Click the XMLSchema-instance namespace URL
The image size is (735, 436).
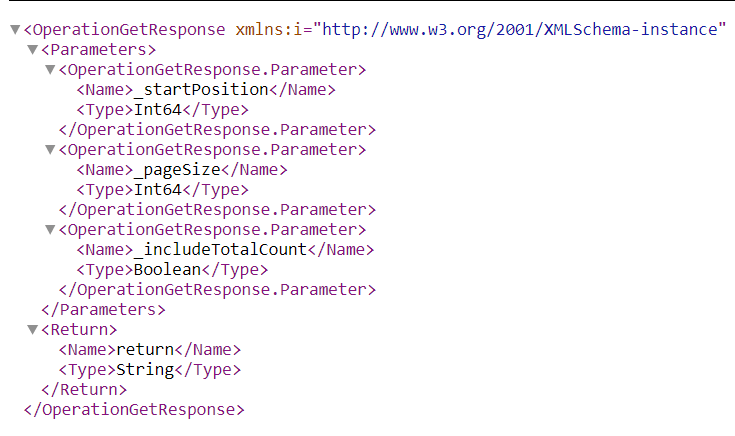(520, 30)
